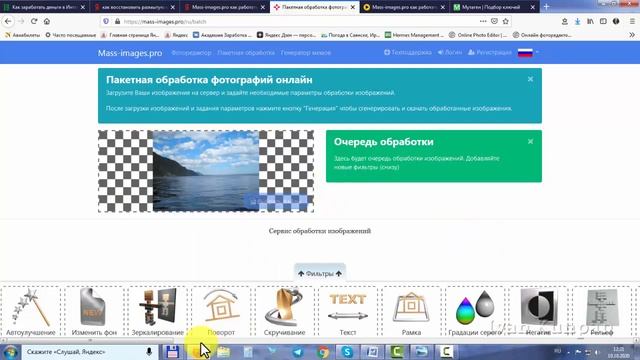The width and height of the screenshot is (640, 360).
Task: Go back to the previous page
Action: [x=9, y=21]
